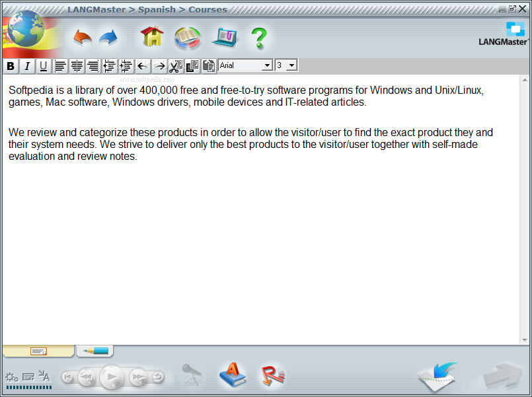Paste from clipboard icon

(x=209, y=66)
